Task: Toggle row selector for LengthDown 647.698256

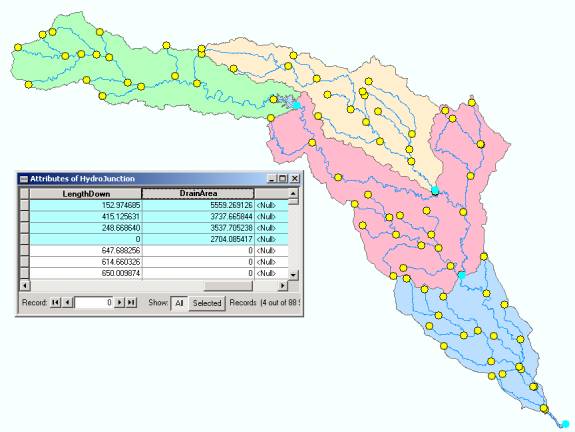Action: click(x=24, y=251)
